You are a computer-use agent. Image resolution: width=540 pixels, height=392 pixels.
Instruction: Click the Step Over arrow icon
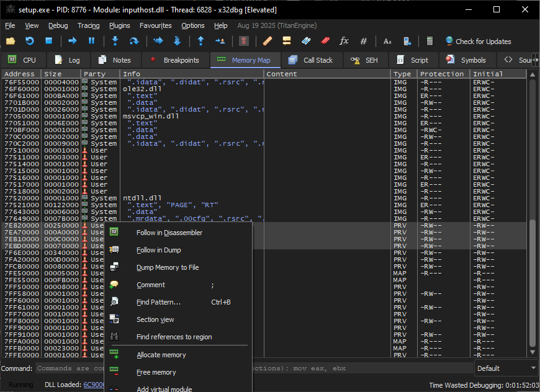tap(133, 42)
